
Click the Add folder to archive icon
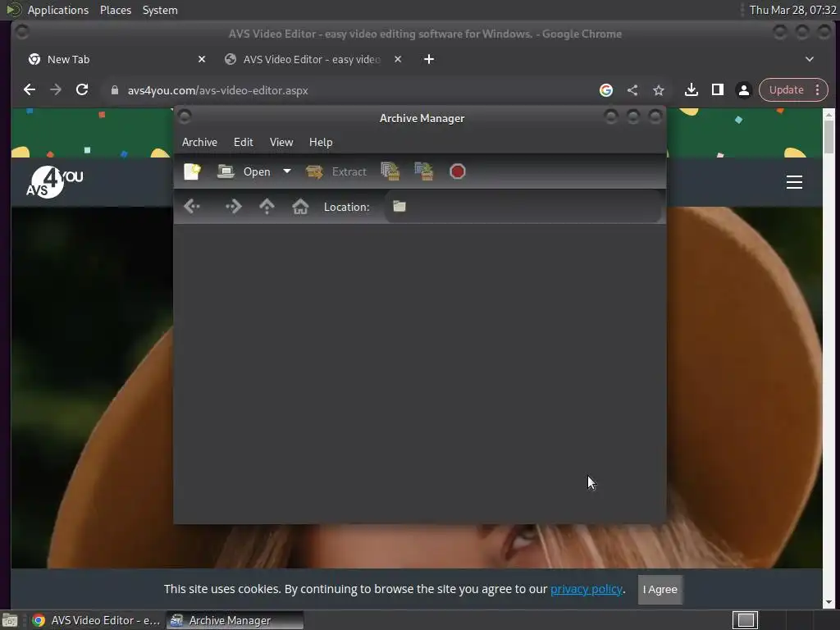click(x=424, y=171)
